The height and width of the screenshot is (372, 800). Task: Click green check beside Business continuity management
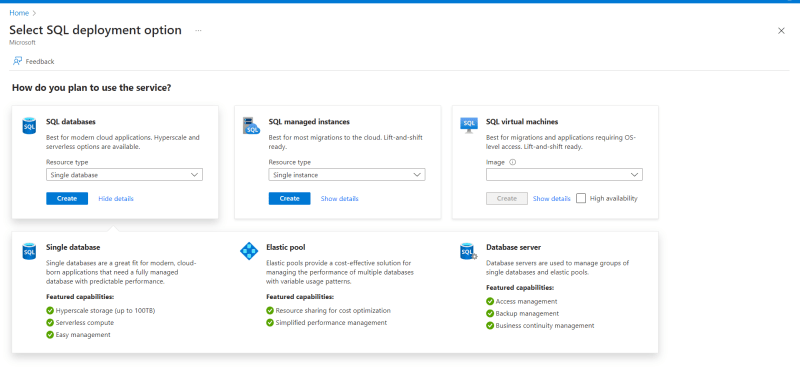(x=490, y=326)
